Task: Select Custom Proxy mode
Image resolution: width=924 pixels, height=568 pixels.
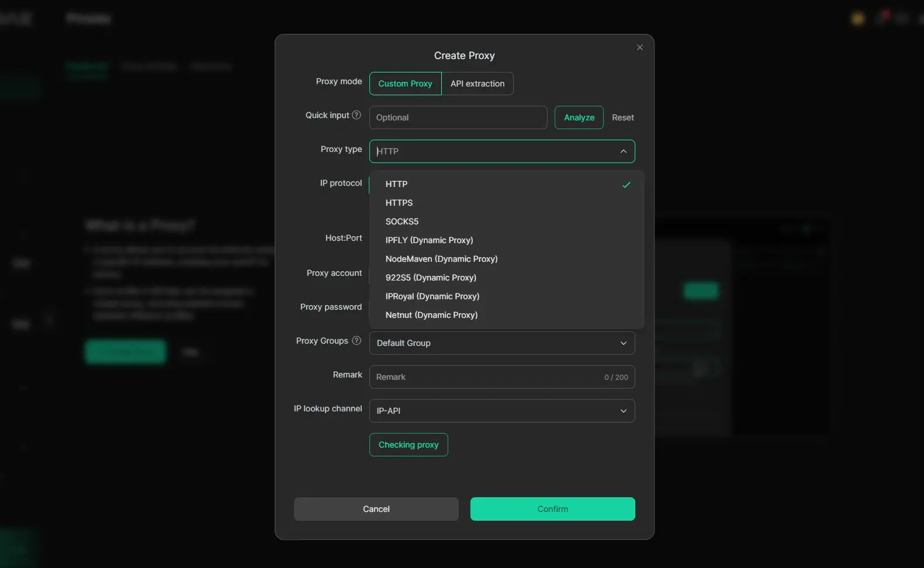Action: [405, 84]
